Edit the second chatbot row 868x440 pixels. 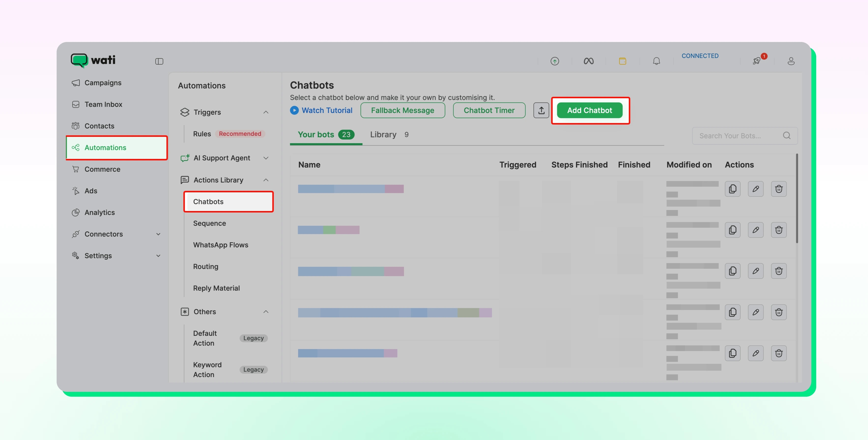(x=755, y=230)
